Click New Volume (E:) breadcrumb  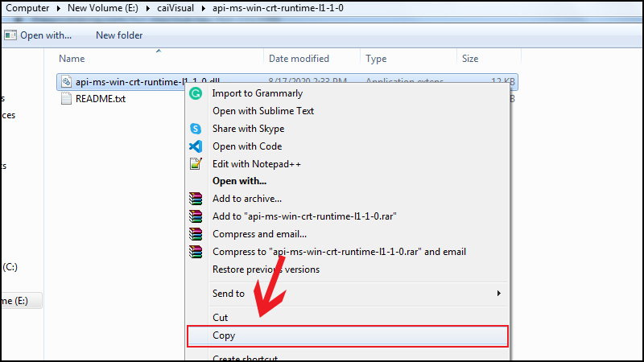click(x=103, y=8)
